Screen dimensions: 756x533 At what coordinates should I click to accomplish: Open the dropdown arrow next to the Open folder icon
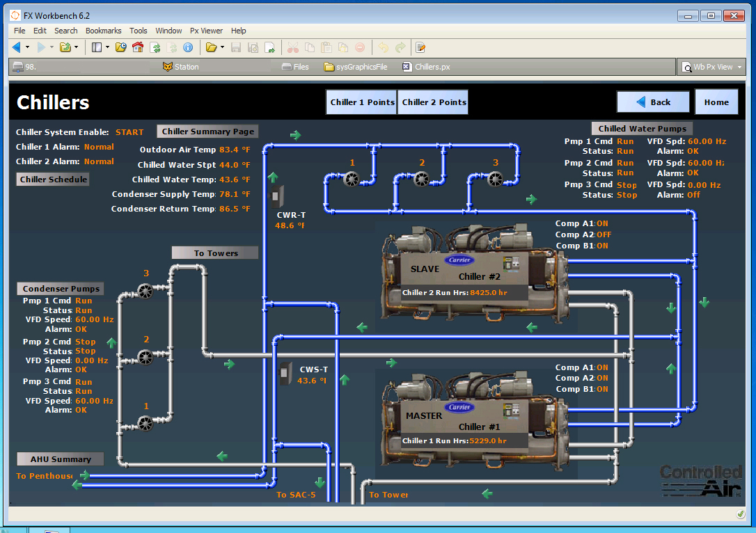[x=223, y=47]
